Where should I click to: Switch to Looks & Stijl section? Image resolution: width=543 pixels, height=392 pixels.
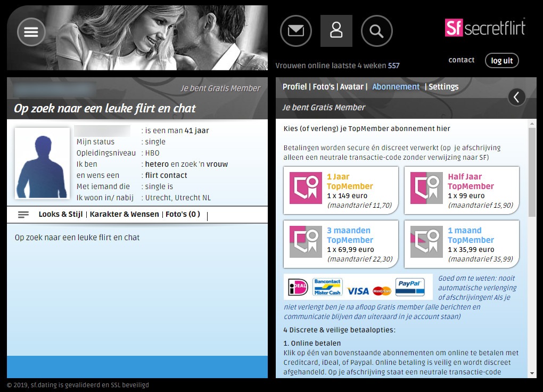[x=61, y=214]
